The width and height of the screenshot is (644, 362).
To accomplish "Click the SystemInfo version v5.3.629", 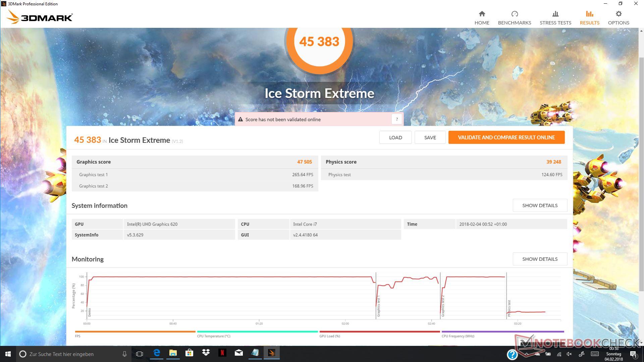I will tap(135, 235).
